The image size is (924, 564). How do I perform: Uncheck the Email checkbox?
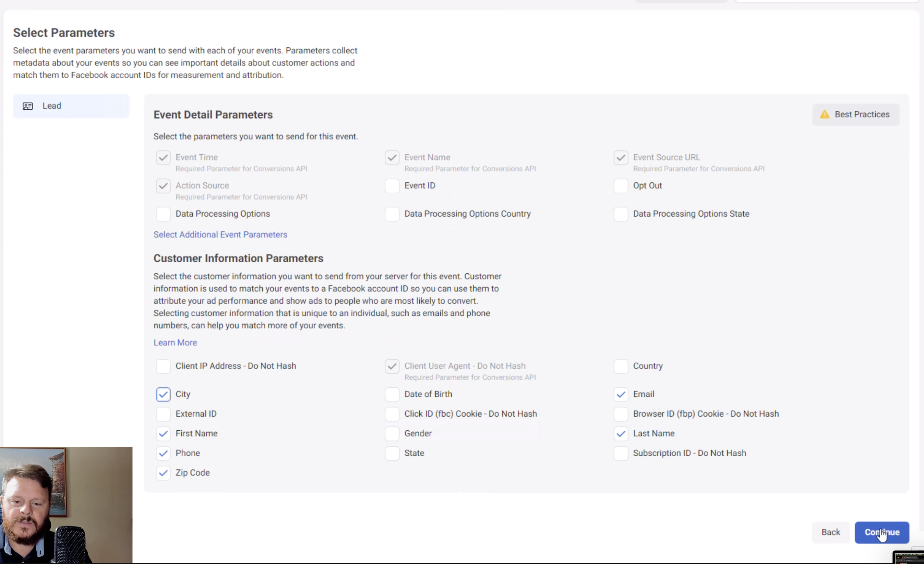621,394
